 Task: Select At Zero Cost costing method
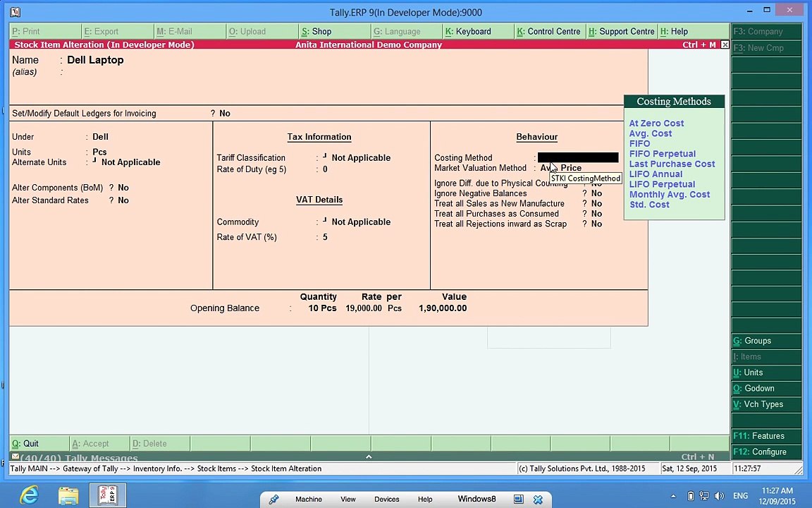point(656,123)
